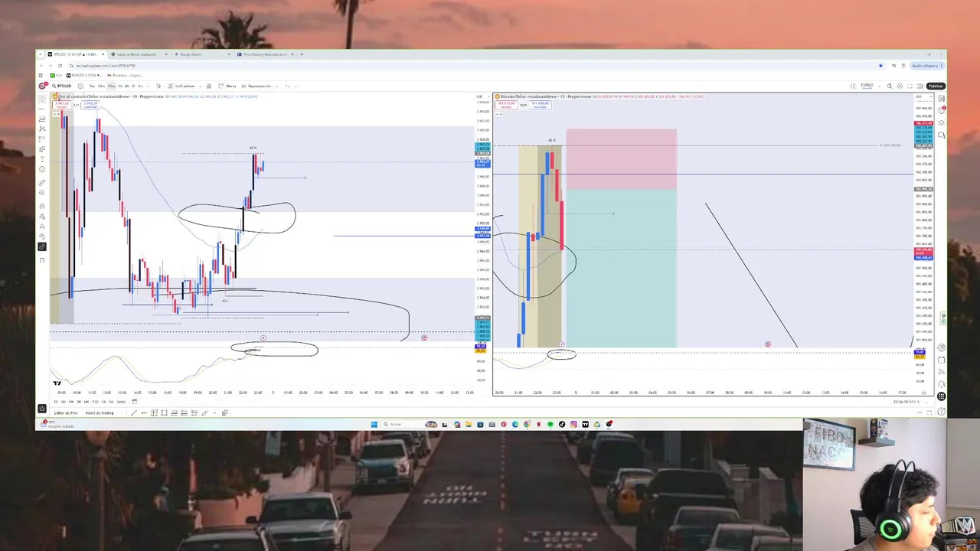
Task: Select the text annotation tool
Action: click(41, 158)
